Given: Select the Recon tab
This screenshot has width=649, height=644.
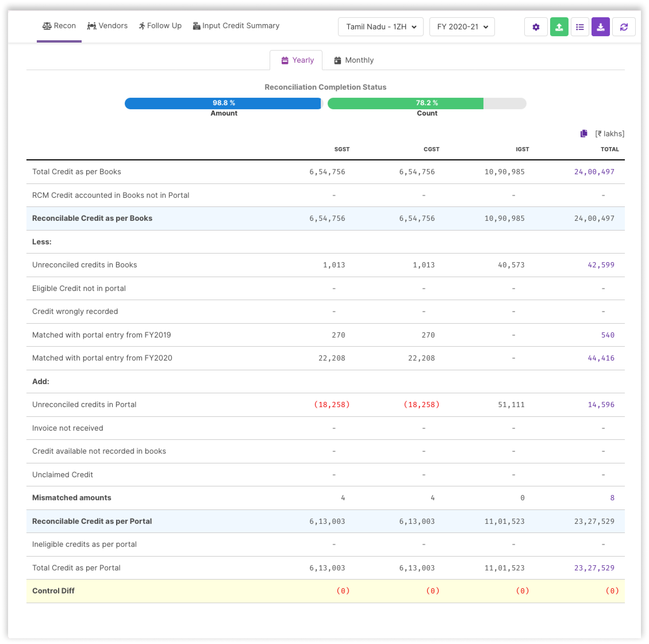Looking at the screenshot, I should [59, 26].
